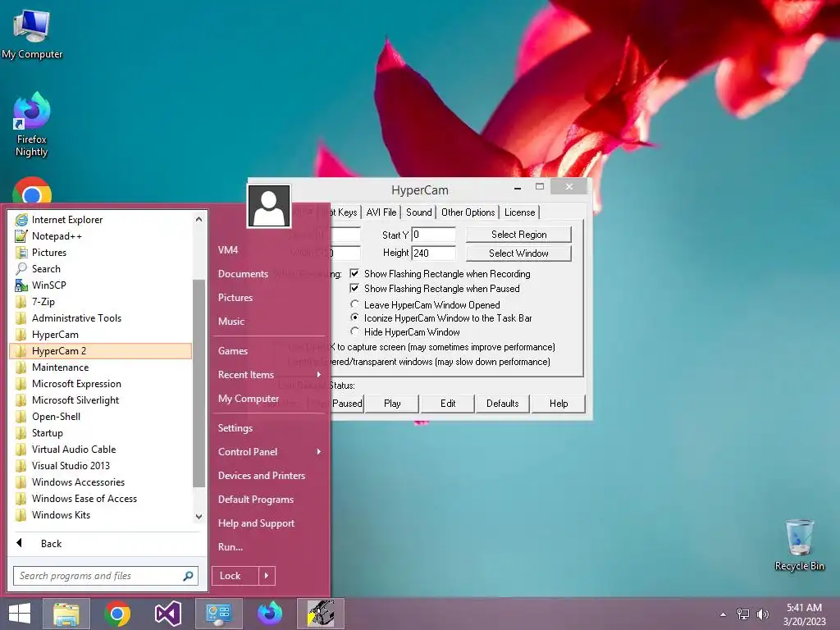Open My Computer from Start menu
The image size is (840, 630).
click(268, 399)
